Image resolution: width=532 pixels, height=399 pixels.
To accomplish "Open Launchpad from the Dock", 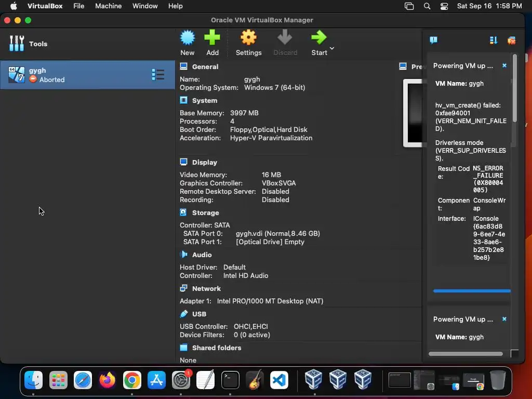I will click(58, 380).
